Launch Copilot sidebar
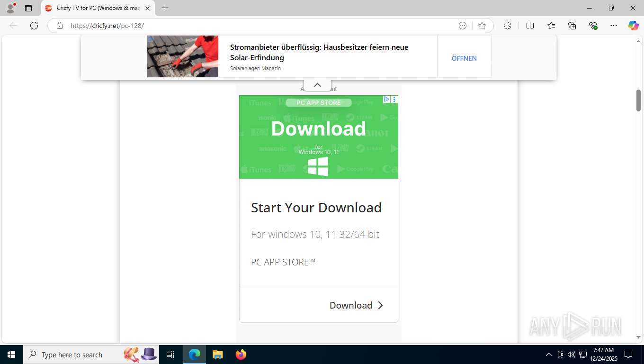The image size is (644, 364). point(633,26)
